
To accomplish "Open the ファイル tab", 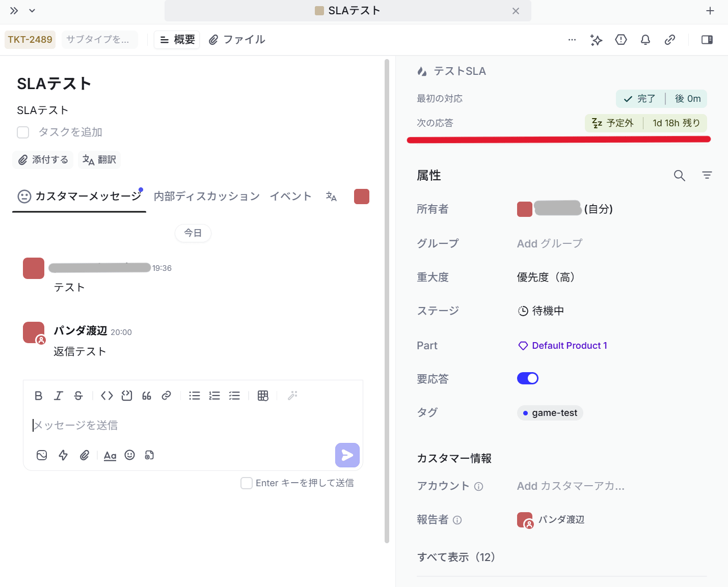I will (x=237, y=39).
